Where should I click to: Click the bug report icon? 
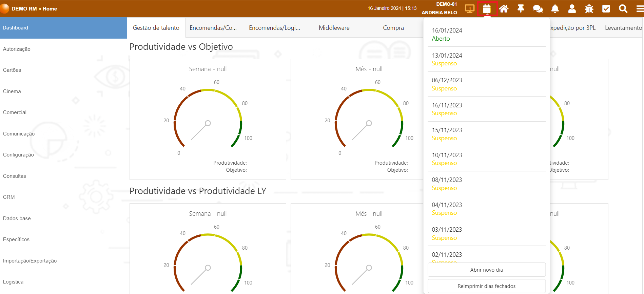tap(589, 9)
